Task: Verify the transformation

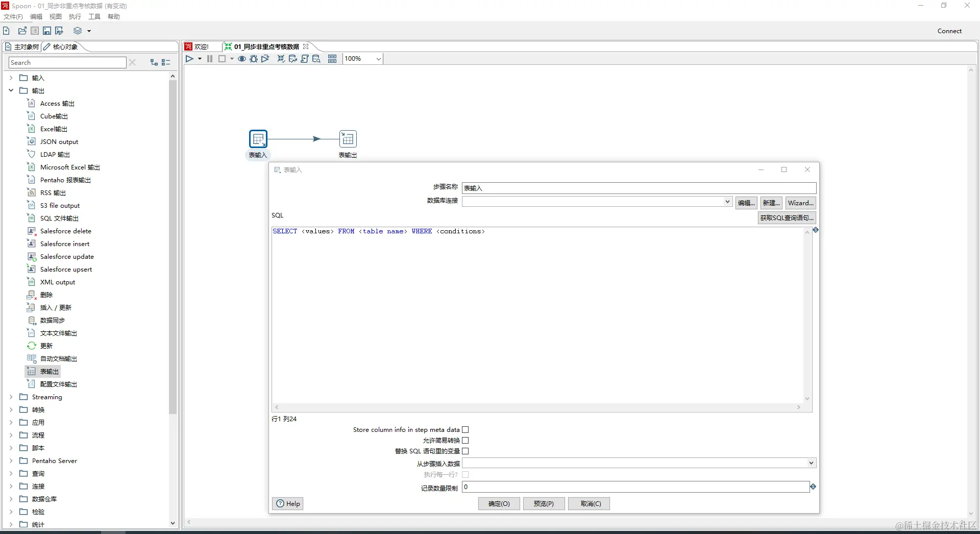Action: pyautogui.click(x=281, y=59)
